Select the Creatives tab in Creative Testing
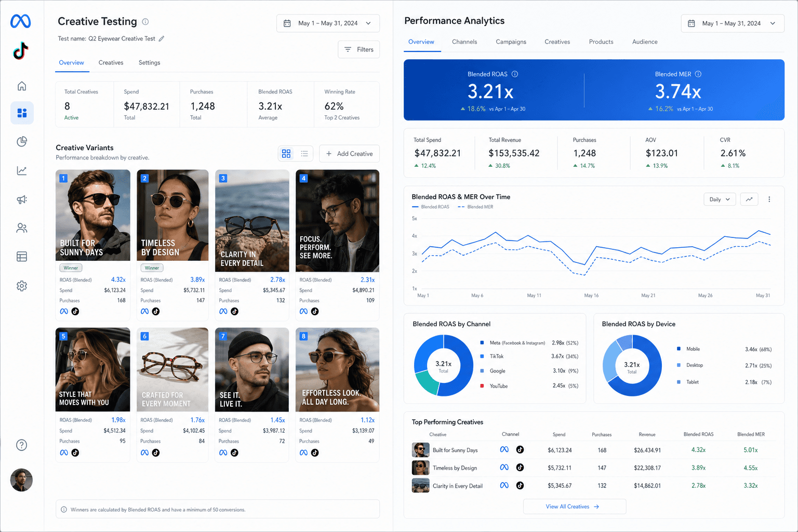The height and width of the screenshot is (532, 798). tap(111, 63)
